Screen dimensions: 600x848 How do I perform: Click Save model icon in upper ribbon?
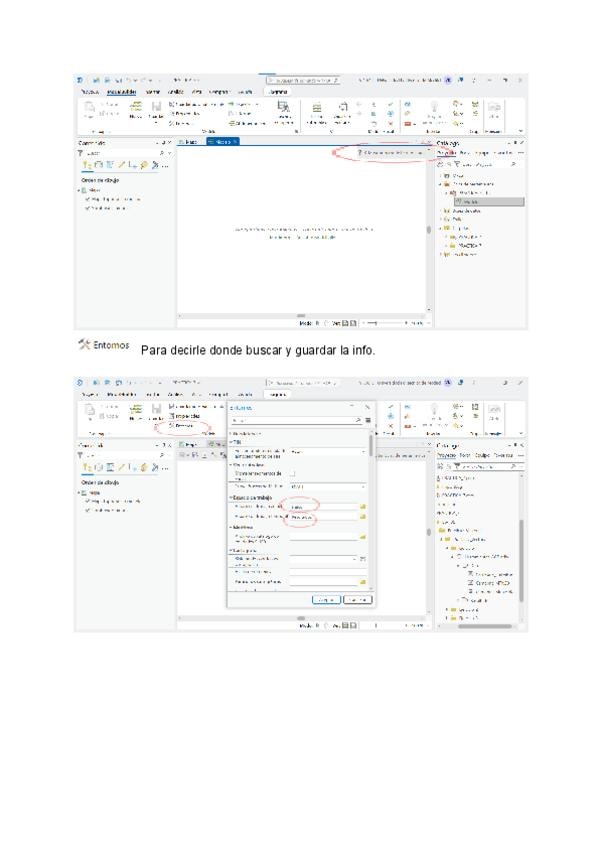point(156,107)
